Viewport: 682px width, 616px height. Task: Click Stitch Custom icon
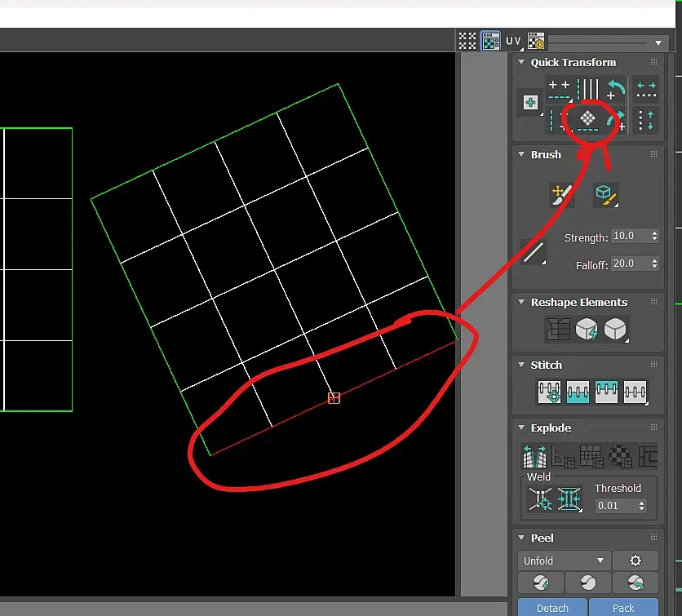[x=635, y=392]
